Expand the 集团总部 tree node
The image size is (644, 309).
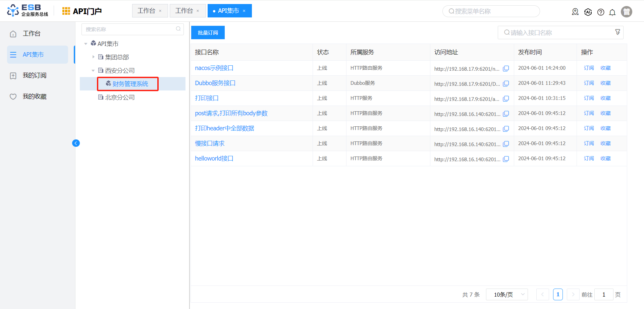(93, 57)
